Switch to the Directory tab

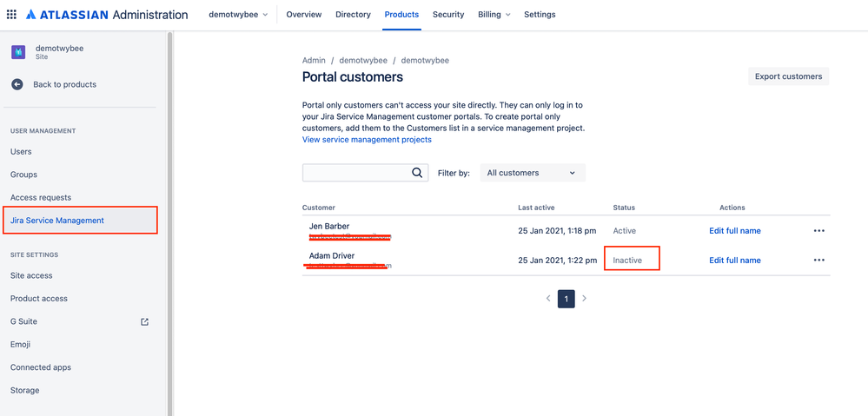[353, 15]
